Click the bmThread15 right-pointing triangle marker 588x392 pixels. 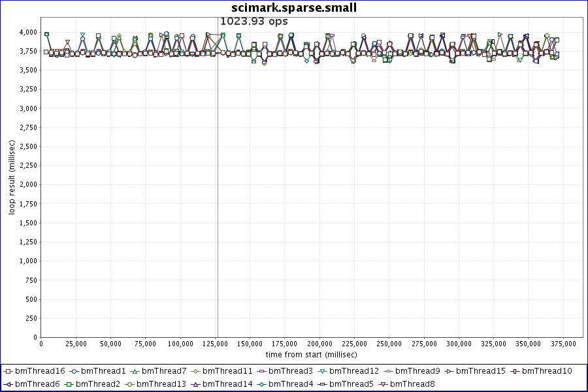448,371
